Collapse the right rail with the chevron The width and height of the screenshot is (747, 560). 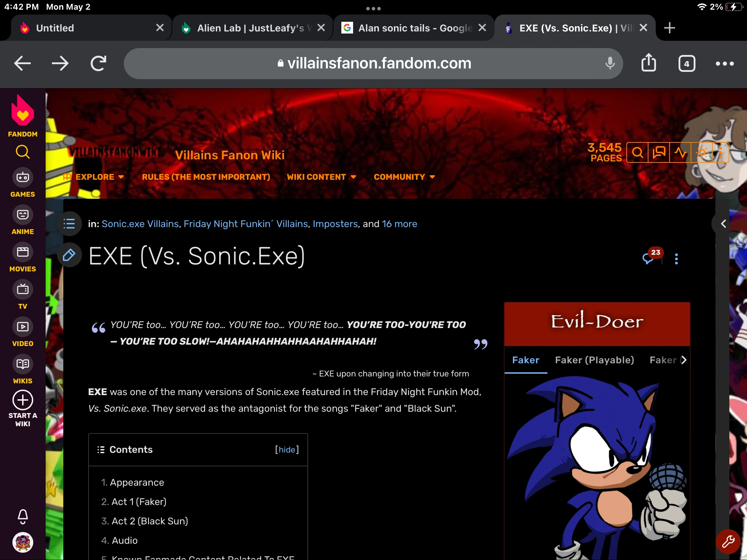[723, 224]
